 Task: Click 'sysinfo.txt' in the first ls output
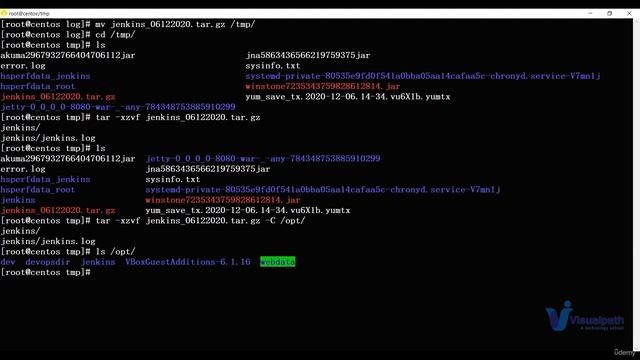coord(273,66)
